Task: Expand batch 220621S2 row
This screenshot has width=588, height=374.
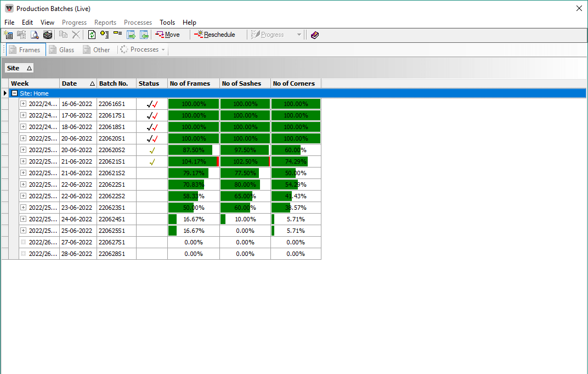Action: [24, 173]
